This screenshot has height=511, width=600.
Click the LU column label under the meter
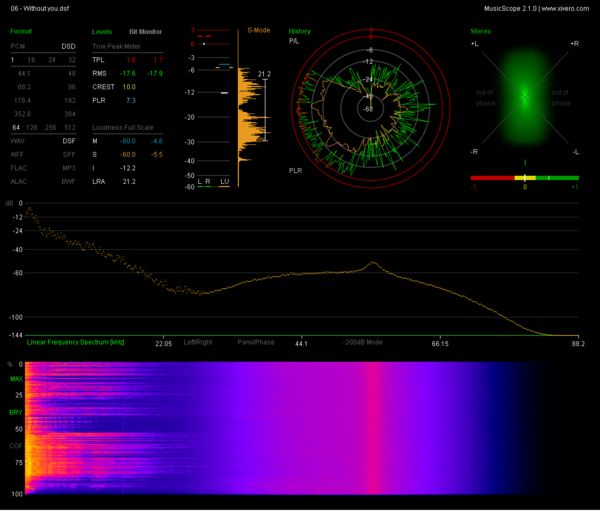click(x=225, y=181)
